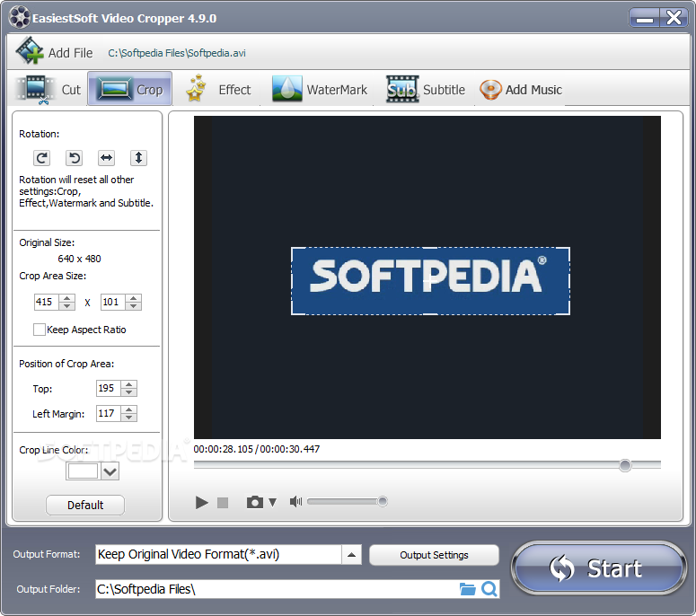
Task: Enable Keep Aspect Ratio checkbox
Action: pyautogui.click(x=39, y=330)
